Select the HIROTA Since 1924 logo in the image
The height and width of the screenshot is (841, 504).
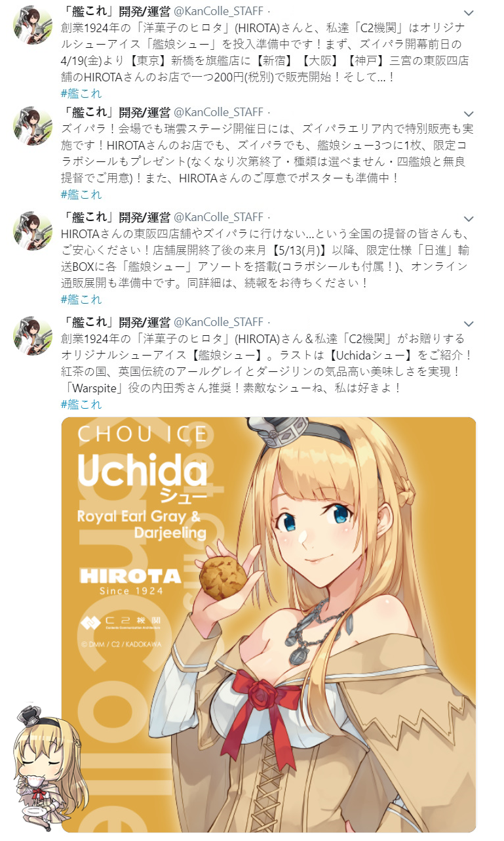130,581
